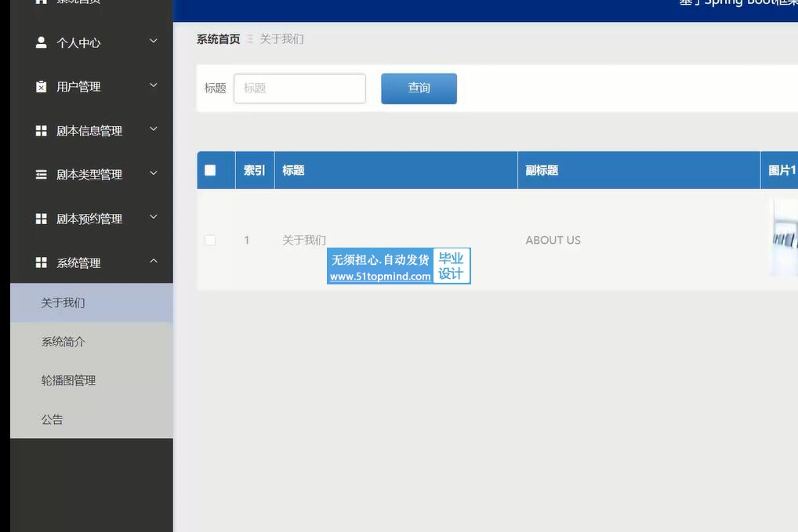798x532 pixels.
Task: Open the 剧本类型管理 menu item
Action: tap(92, 175)
